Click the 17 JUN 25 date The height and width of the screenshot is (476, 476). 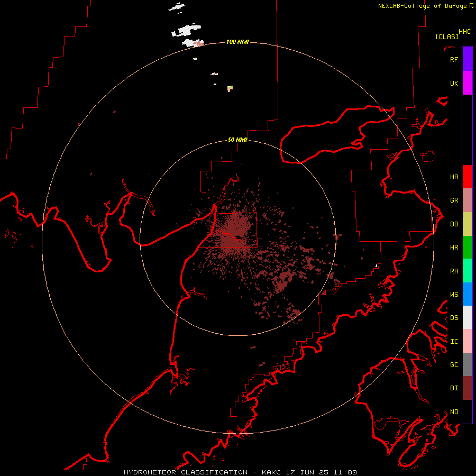point(307,472)
